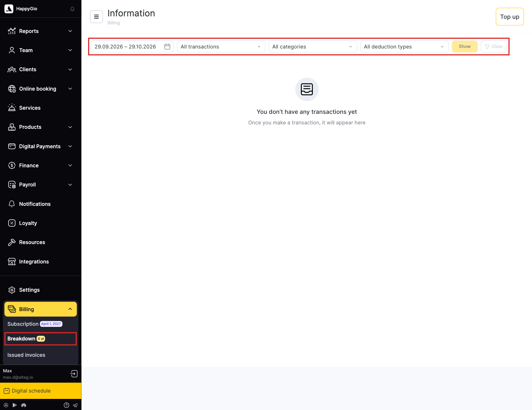Screen dimensions: 532x410
Task: Click the max.d@alteg.io account email
Action: click(x=18, y=377)
